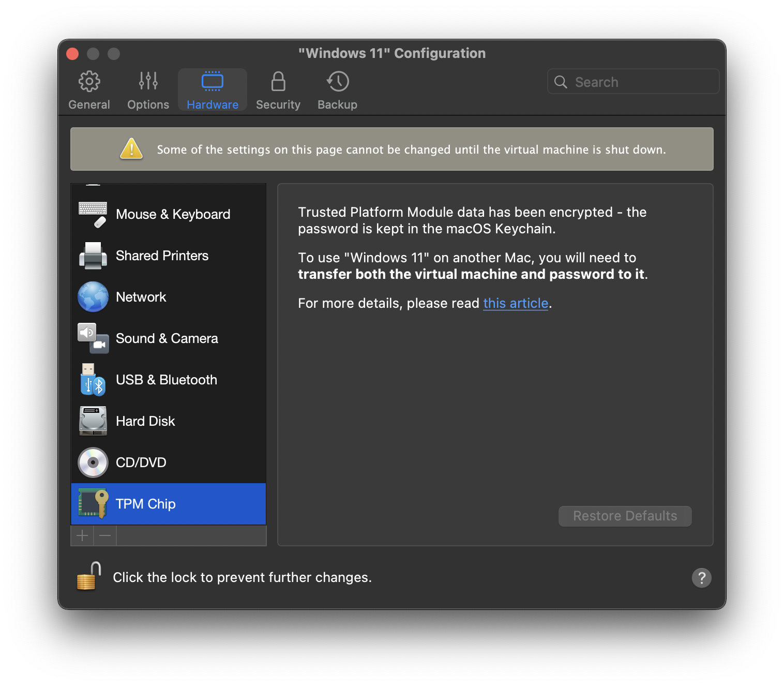The image size is (784, 686).
Task: Open the General settings pane
Action: click(x=89, y=89)
